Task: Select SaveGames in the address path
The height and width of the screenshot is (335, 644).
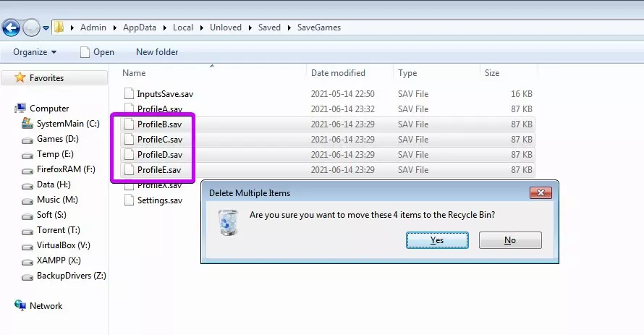Action: tap(318, 27)
